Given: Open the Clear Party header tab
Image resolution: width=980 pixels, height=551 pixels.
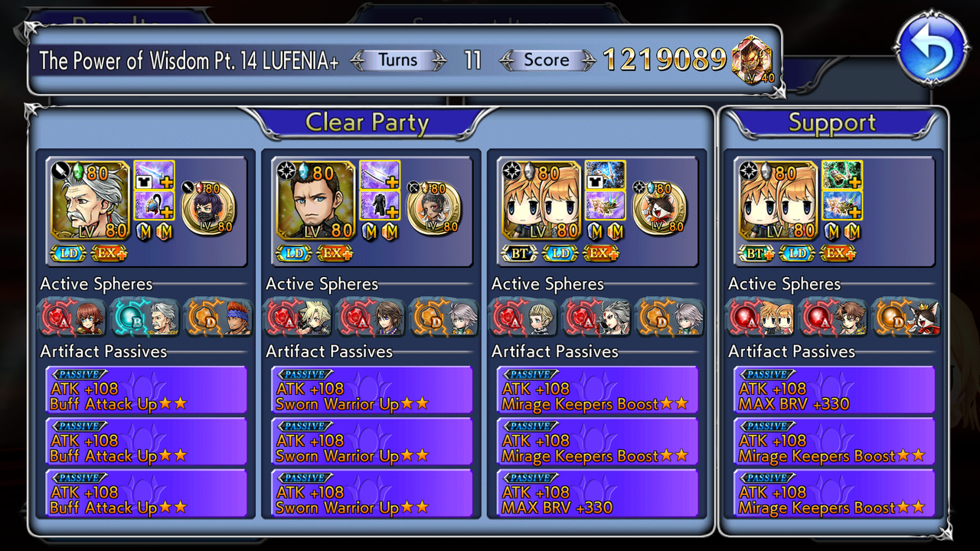Looking at the screenshot, I should 367,122.
